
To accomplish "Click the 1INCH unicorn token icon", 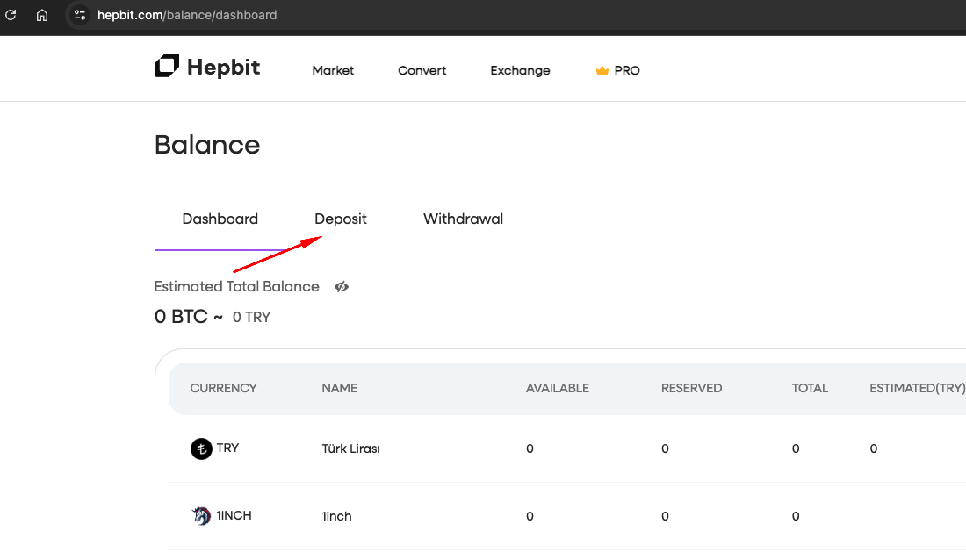I will click(x=201, y=516).
